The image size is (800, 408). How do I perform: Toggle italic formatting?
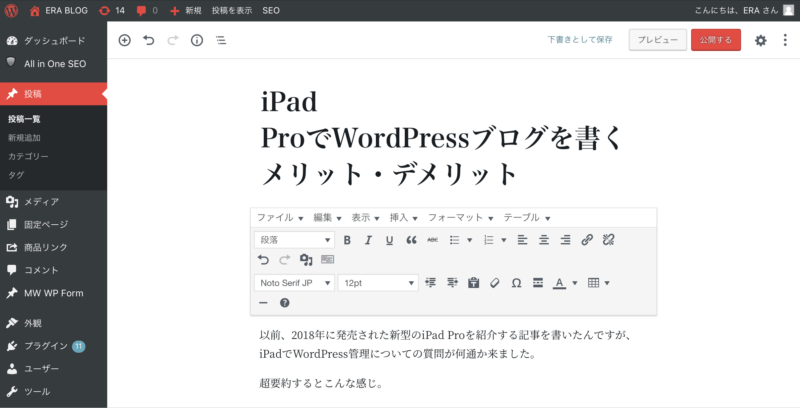pyautogui.click(x=368, y=240)
